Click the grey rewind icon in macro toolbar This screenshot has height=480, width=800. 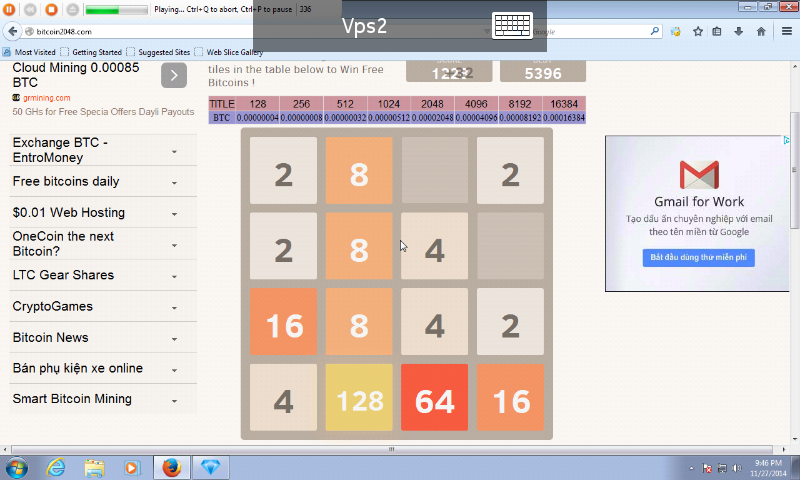30,9
